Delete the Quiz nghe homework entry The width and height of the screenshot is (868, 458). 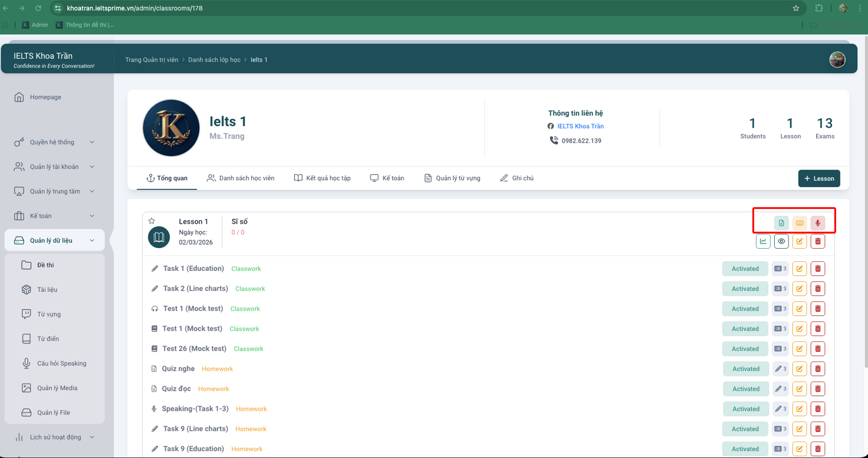click(818, 369)
